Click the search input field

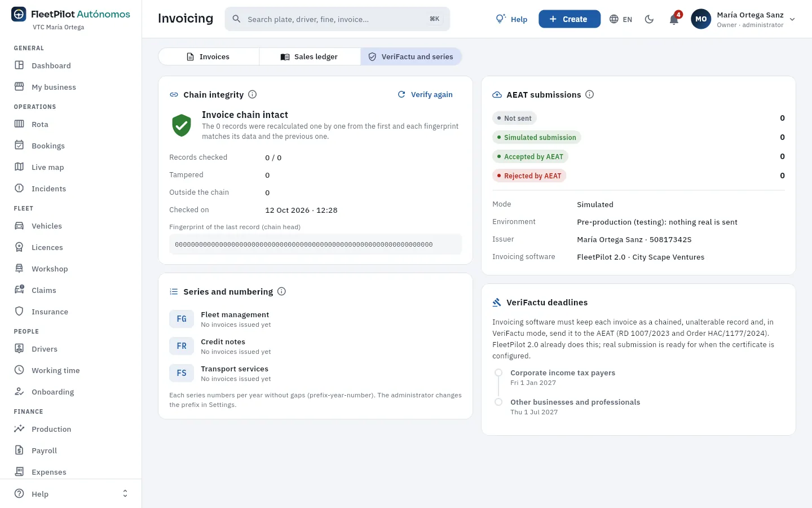coord(337,19)
